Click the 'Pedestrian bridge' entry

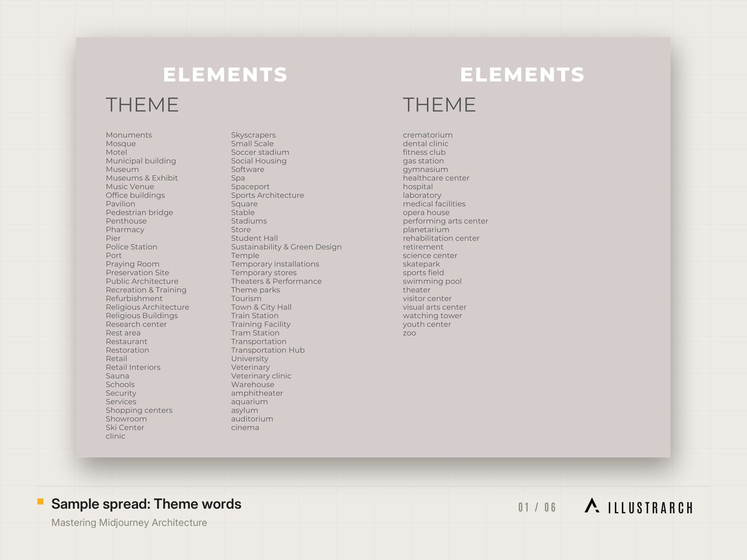(140, 212)
